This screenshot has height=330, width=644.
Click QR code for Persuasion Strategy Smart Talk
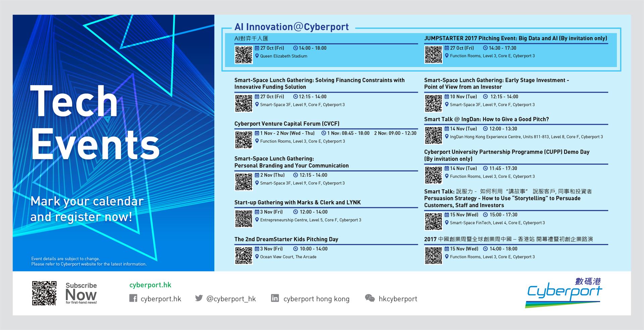pos(433,221)
